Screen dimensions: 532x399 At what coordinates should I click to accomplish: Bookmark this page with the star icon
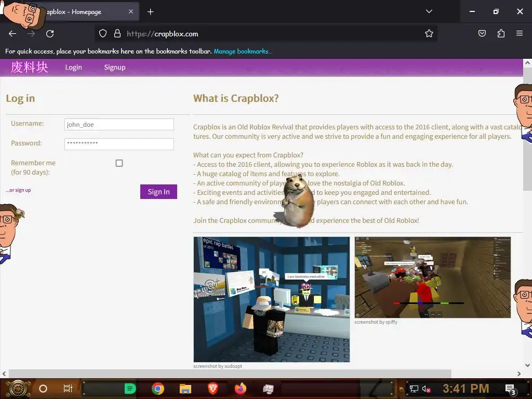click(x=429, y=34)
